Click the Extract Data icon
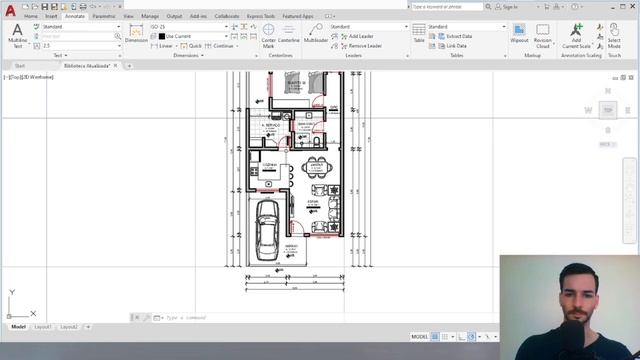This screenshot has width=640, height=360. [x=441, y=36]
